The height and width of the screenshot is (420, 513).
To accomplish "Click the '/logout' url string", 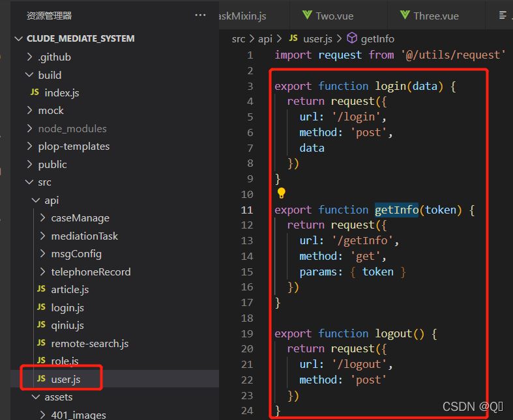I will click(x=359, y=364).
